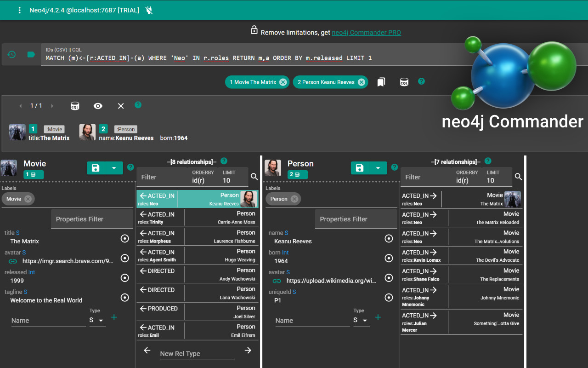
Task: Expand Person save options dropdown arrow
Action: 378,168
